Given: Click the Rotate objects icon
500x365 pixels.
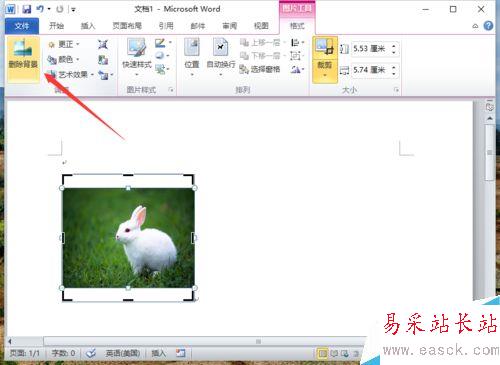Looking at the screenshot, I should [x=295, y=69].
